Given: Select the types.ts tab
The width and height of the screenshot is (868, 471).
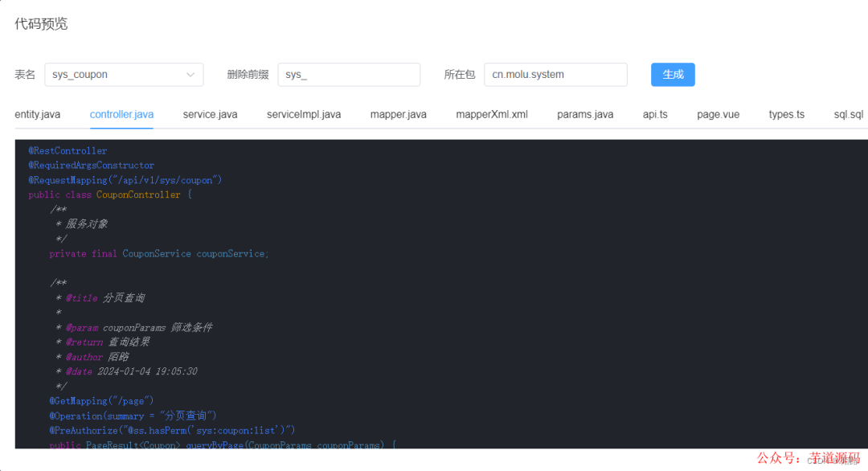Looking at the screenshot, I should pyautogui.click(x=787, y=115).
